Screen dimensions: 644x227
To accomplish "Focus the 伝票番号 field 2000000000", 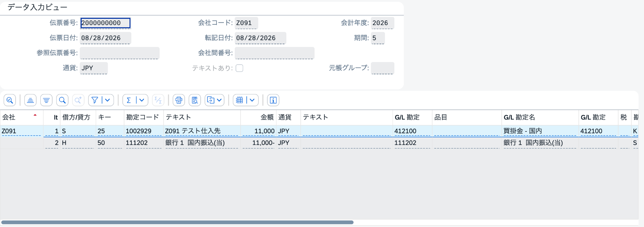I will click(105, 23).
